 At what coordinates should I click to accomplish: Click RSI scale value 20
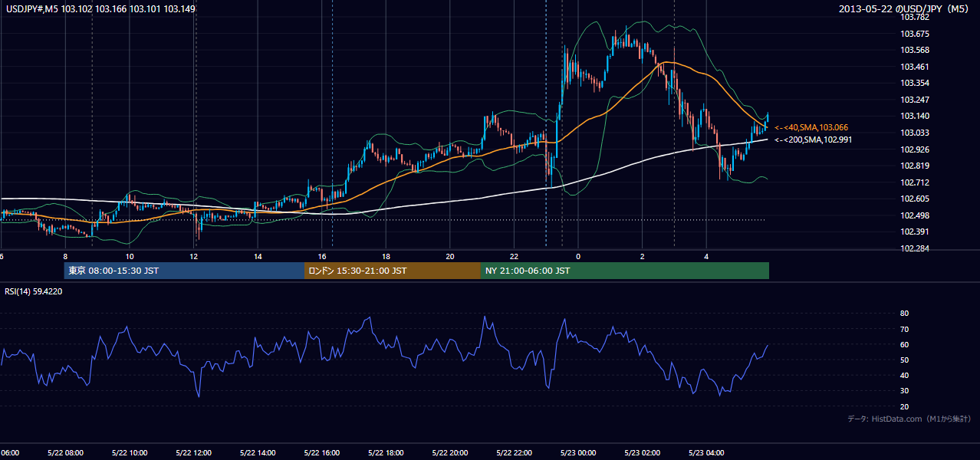[904, 406]
